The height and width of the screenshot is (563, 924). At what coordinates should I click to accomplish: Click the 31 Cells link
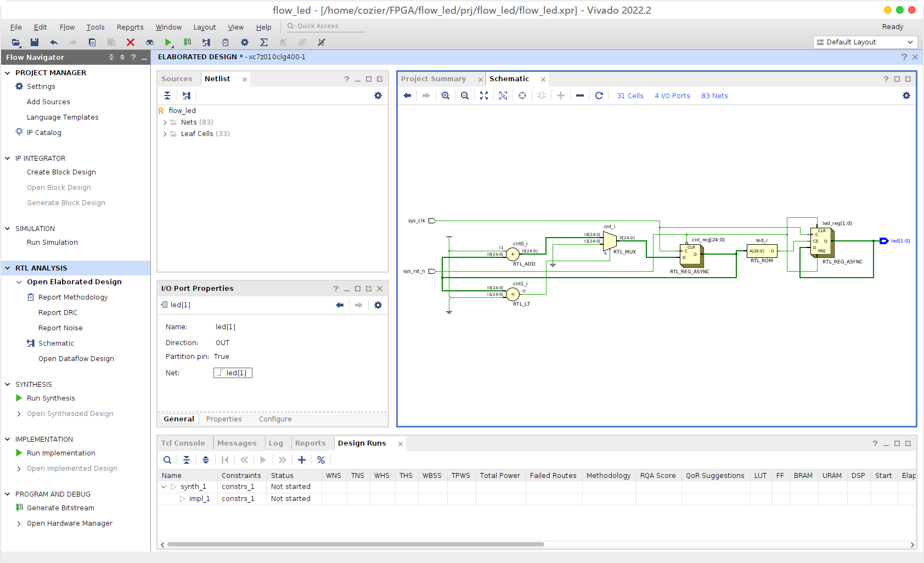click(630, 95)
